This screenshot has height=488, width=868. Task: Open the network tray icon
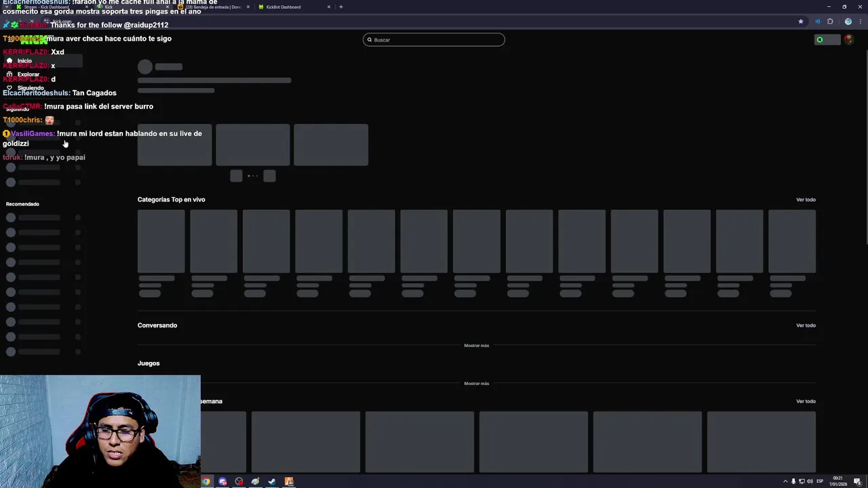pyautogui.click(x=802, y=481)
